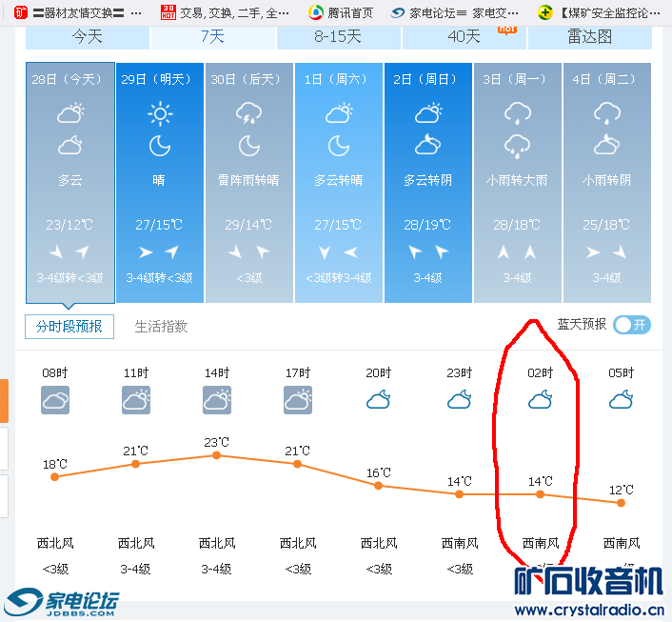Screen dimensions: 672x622
Task: Click the 27/15℃ temperature on 1日(周六)
Action: 338,225
